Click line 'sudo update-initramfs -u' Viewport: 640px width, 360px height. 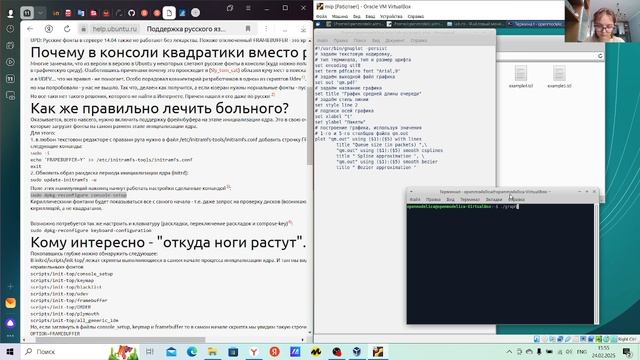[x=64, y=180]
